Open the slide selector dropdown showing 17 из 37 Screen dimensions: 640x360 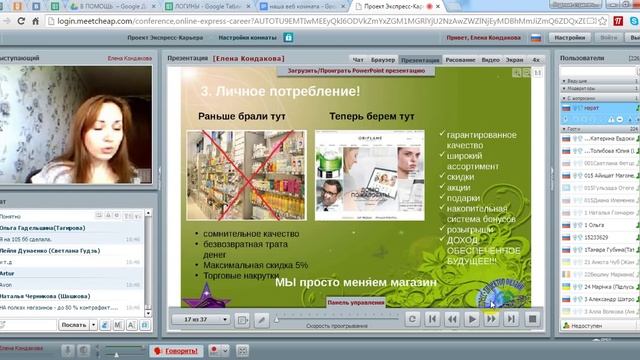(200, 319)
